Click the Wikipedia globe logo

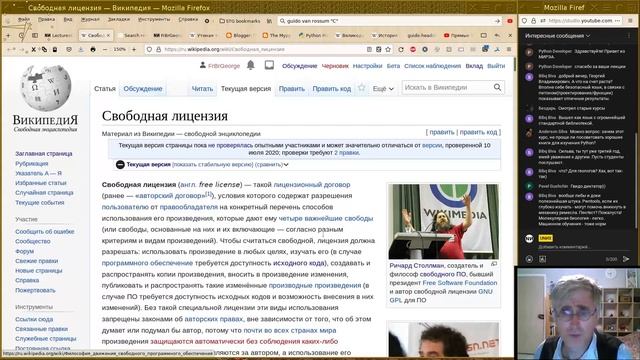[45, 88]
